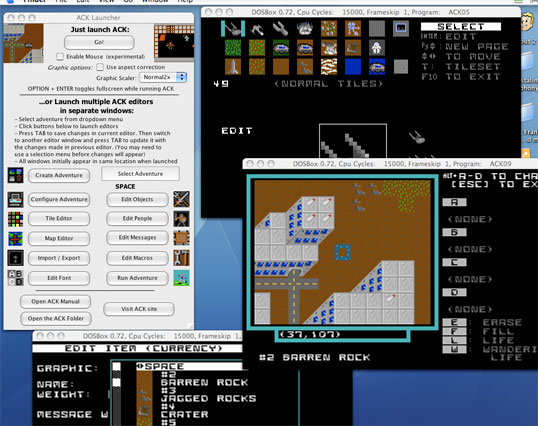Open the Select Adventure dropdown menu
The width and height of the screenshot is (538, 426).
point(140,174)
